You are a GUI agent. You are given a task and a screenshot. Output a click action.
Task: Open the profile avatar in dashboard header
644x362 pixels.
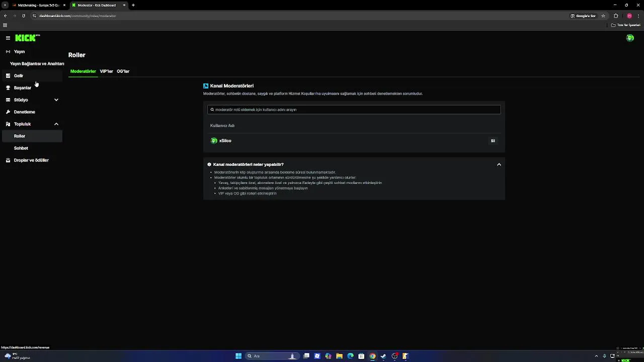coord(630,38)
